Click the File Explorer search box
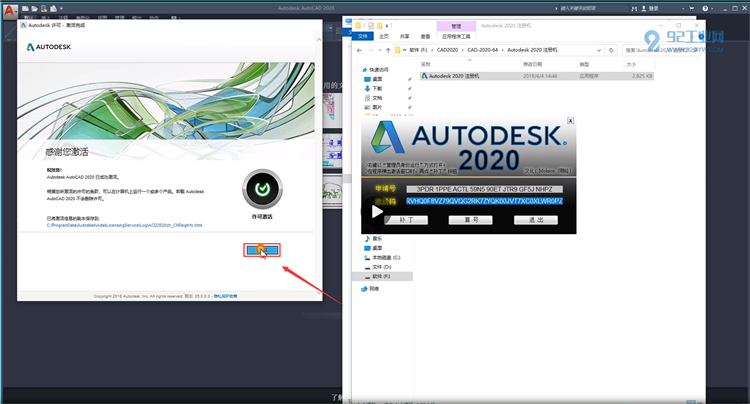The height and width of the screenshot is (404, 750). [x=660, y=50]
